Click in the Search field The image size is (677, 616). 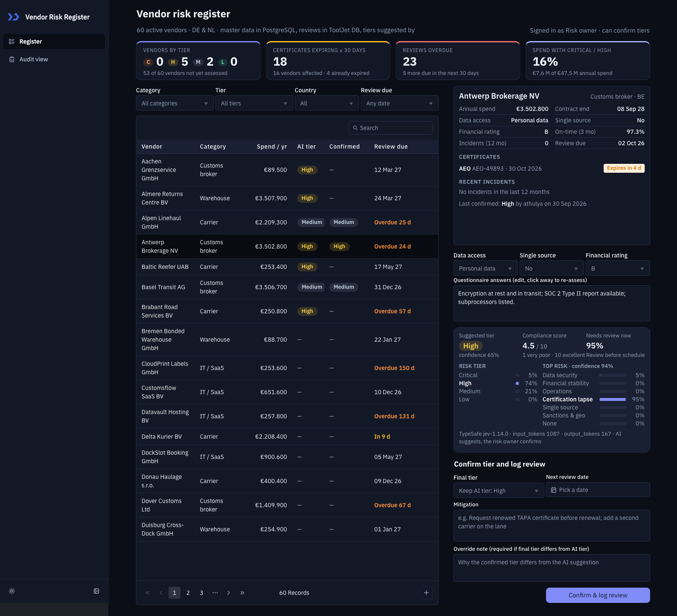[x=391, y=128]
